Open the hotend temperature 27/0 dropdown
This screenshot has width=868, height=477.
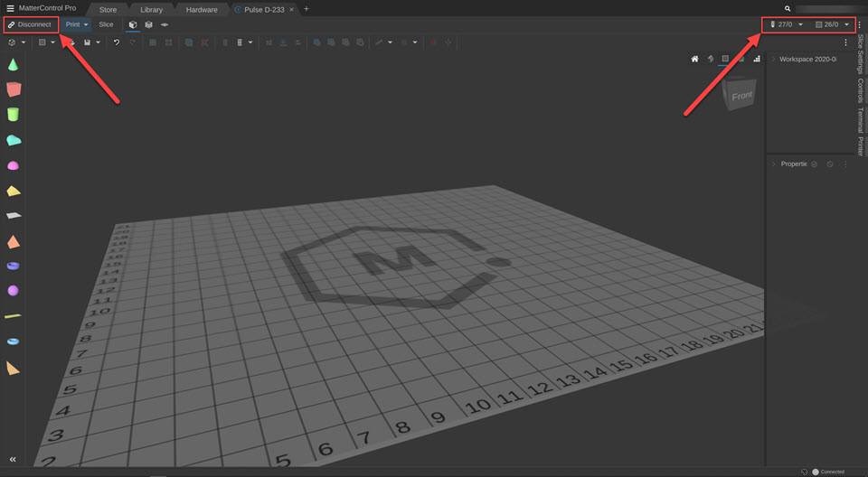(x=800, y=24)
